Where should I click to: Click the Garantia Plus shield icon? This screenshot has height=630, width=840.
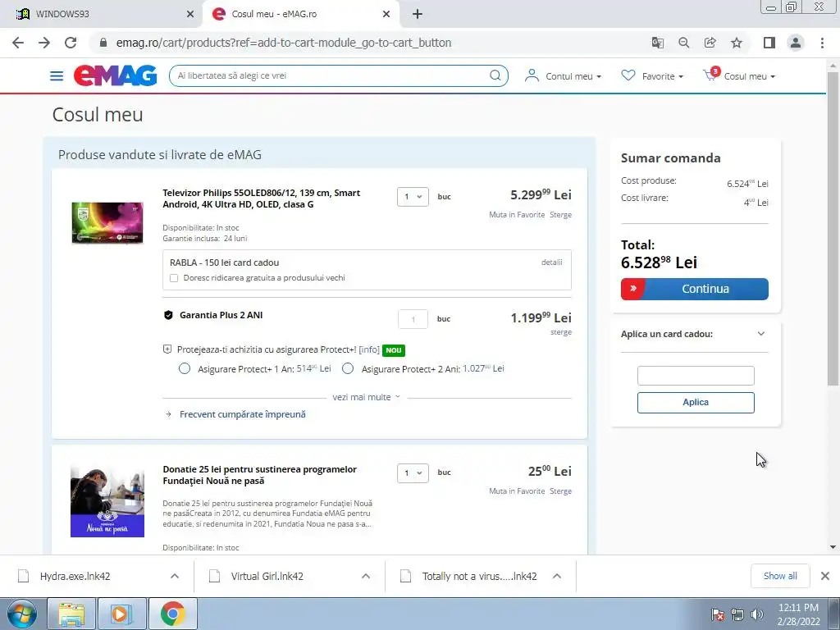coord(168,315)
